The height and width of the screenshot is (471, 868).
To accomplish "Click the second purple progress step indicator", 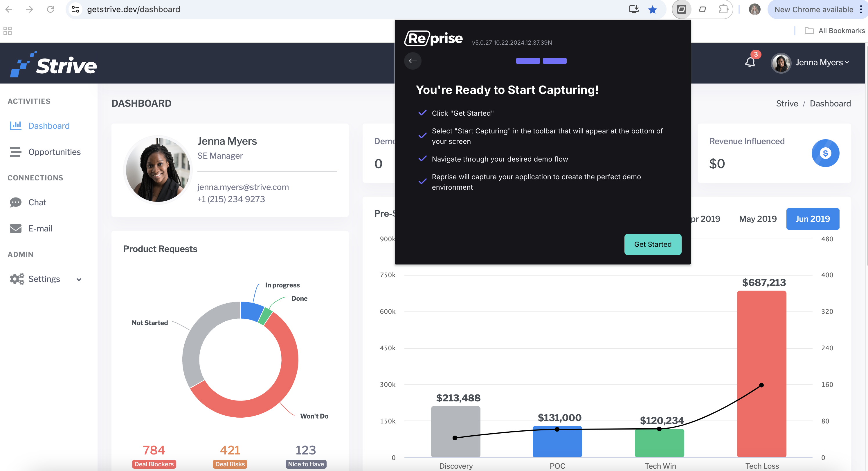I will point(554,61).
